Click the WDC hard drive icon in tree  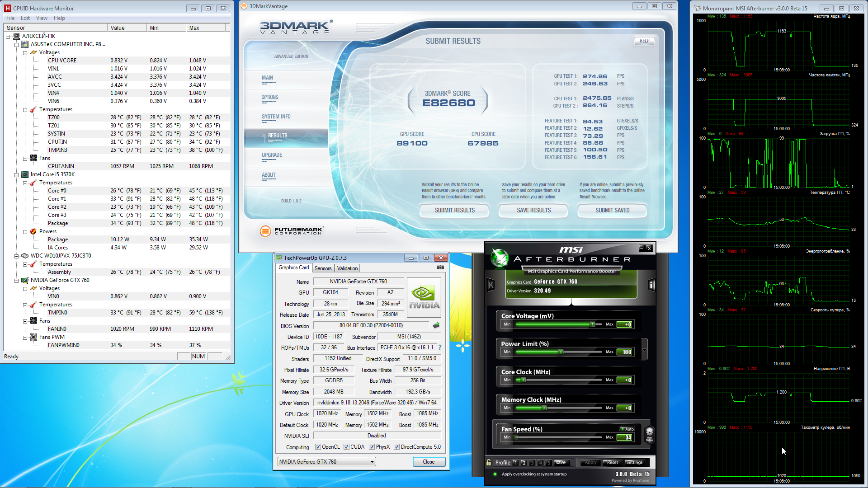click(25, 256)
